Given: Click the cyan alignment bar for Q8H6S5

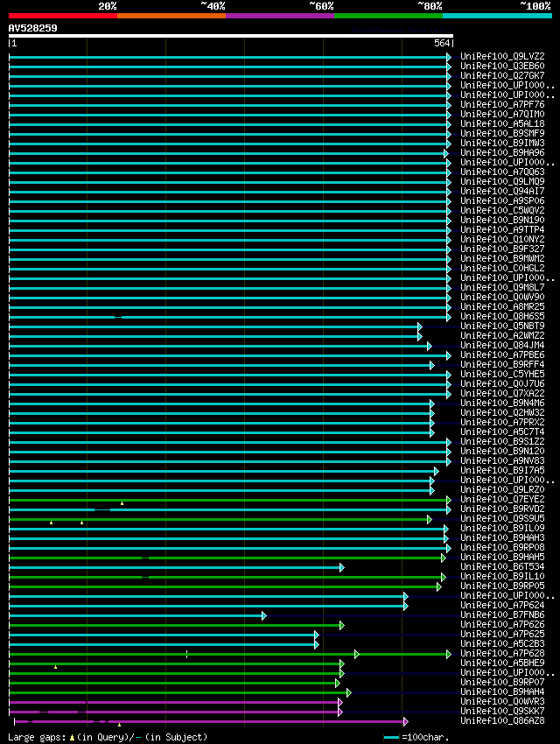Looking at the screenshot, I should [x=229, y=317].
